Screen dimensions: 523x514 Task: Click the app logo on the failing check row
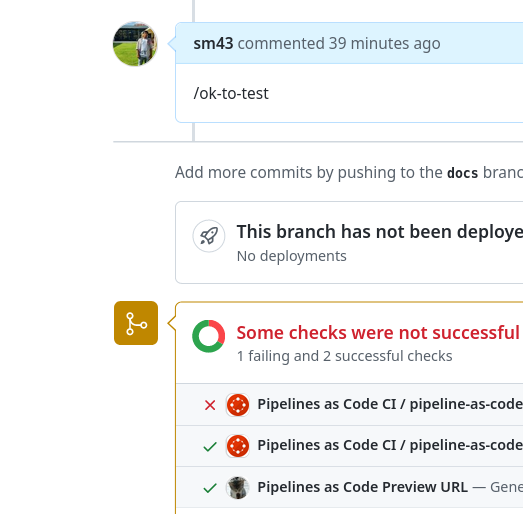238,405
